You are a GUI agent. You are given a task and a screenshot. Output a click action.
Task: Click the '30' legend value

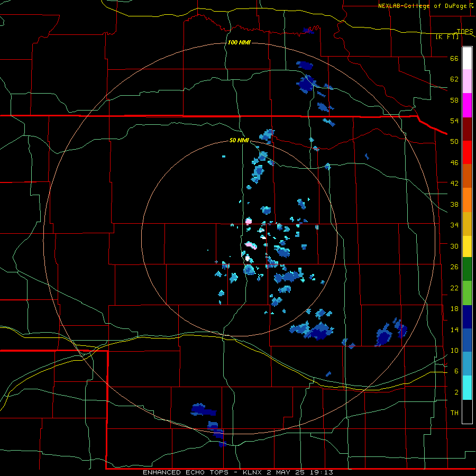tap(454, 246)
